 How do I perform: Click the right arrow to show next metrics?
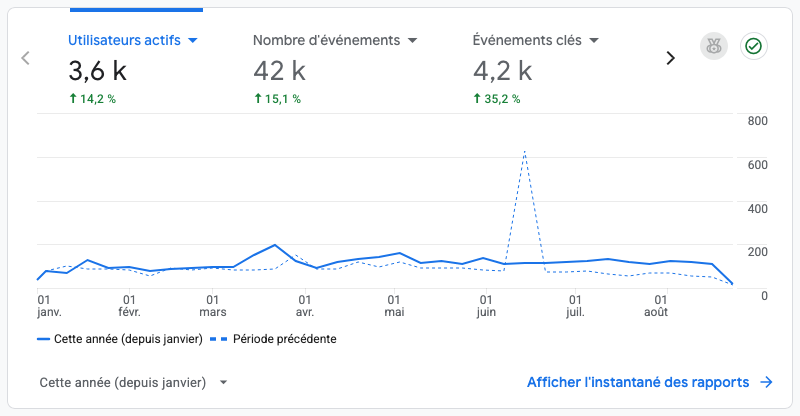click(670, 58)
